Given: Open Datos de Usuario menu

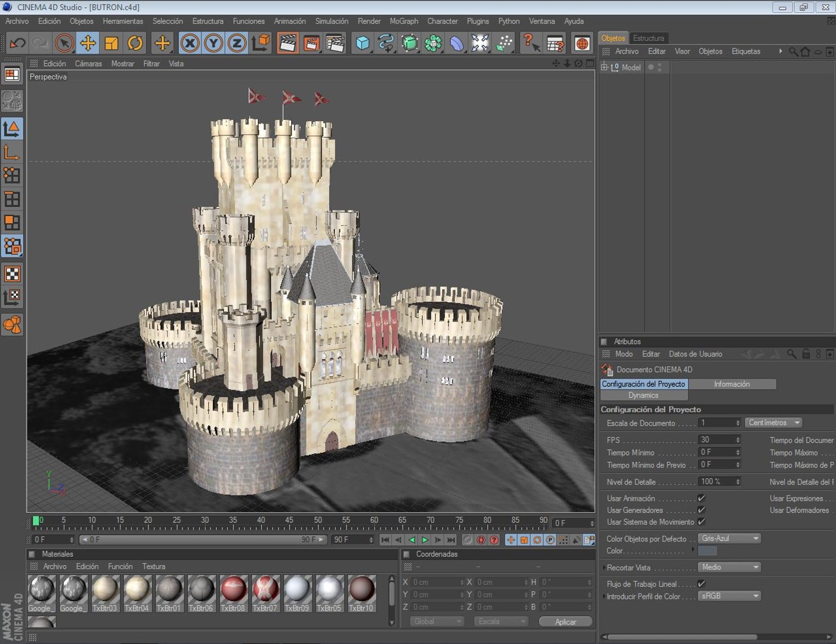Looking at the screenshot, I should (x=695, y=354).
